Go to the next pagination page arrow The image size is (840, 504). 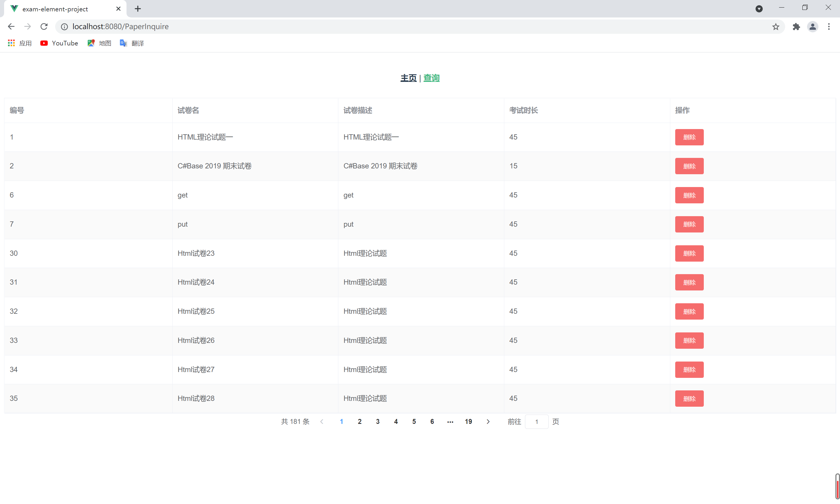(488, 422)
